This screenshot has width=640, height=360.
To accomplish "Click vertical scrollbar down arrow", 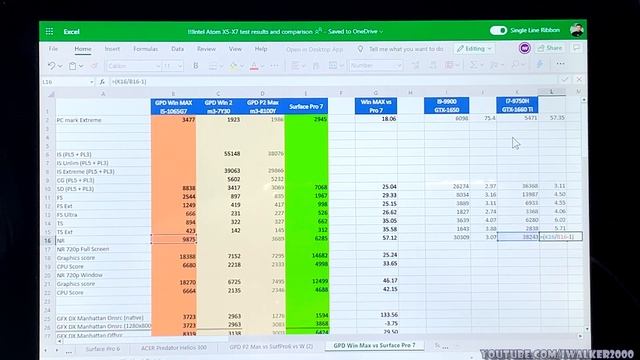I will (587, 329).
